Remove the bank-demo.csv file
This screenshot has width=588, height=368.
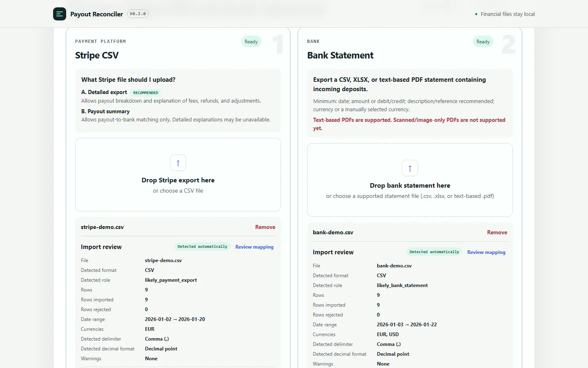pyautogui.click(x=497, y=232)
